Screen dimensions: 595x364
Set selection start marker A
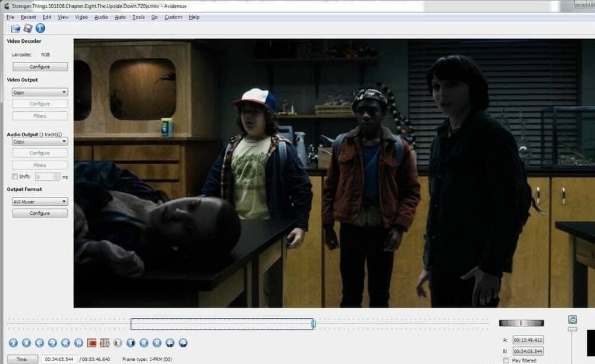(92, 343)
